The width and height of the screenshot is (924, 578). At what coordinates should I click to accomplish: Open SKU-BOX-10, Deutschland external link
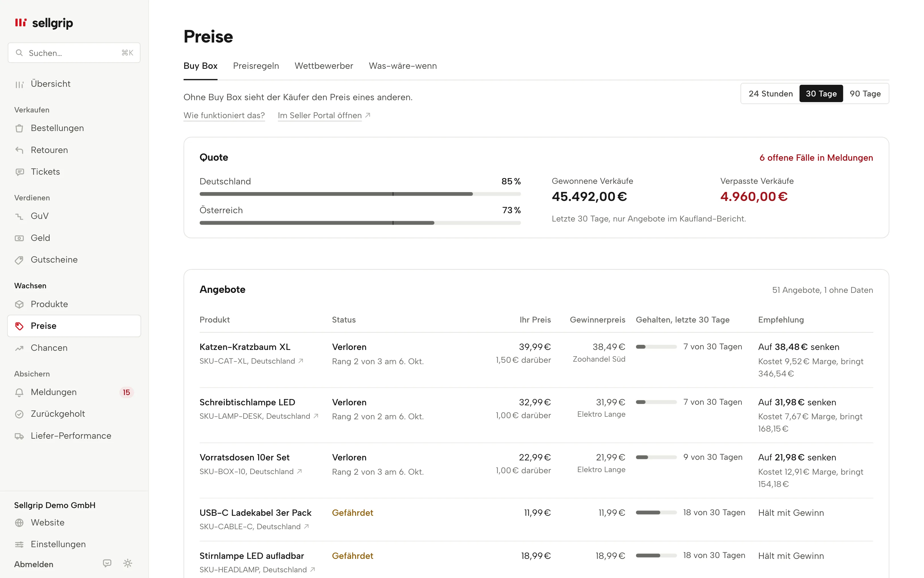tap(251, 471)
